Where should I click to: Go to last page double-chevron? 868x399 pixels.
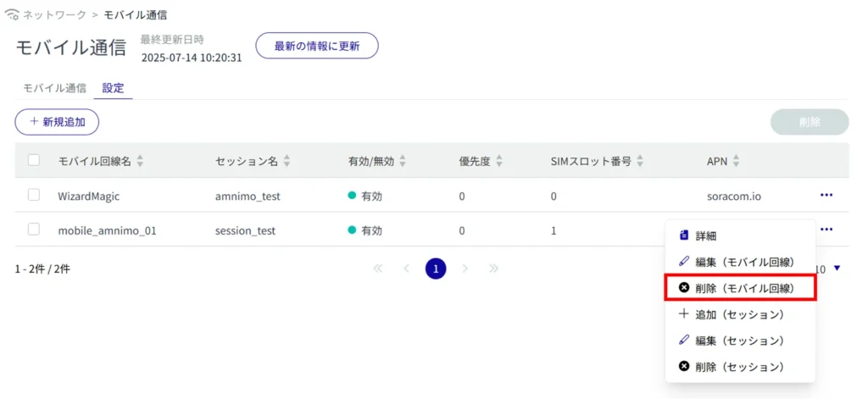493,269
